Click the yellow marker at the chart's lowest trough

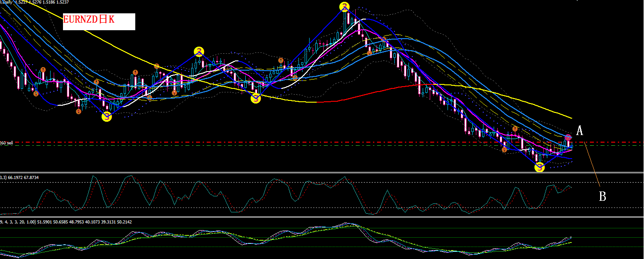click(539, 167)
